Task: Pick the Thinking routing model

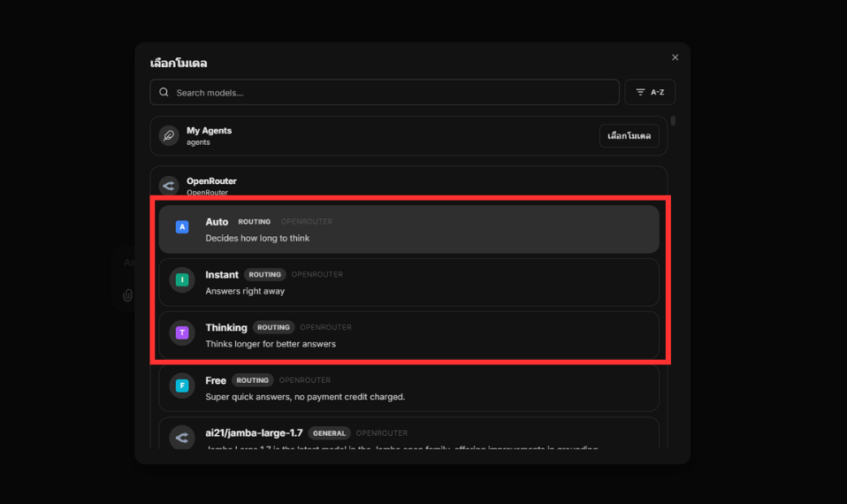Action: 408,335
